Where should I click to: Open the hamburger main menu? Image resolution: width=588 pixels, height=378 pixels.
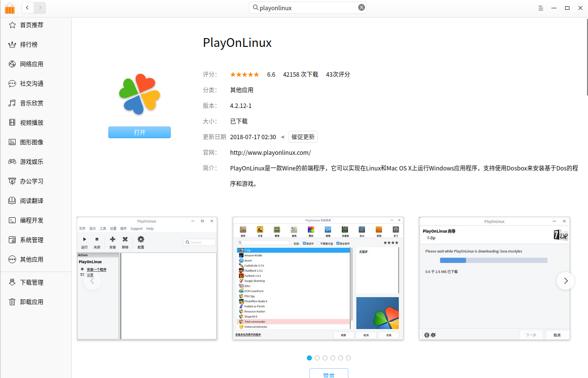click(x=541, y=8)
